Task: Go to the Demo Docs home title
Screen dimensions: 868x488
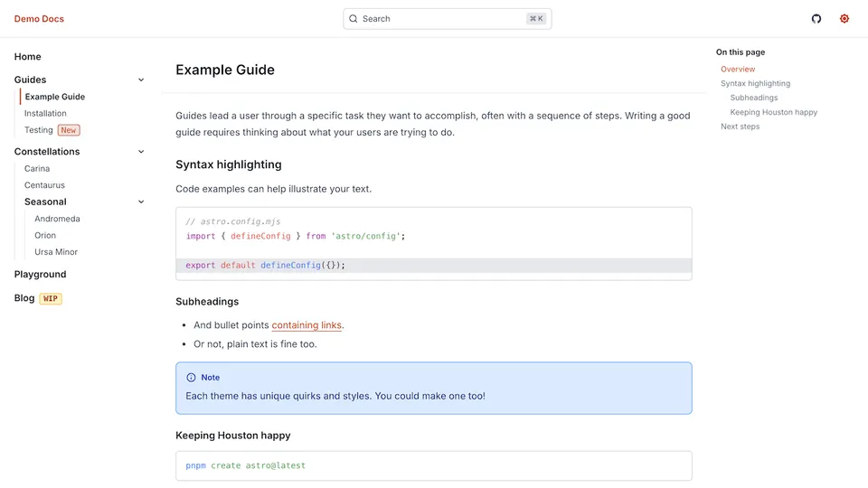Action: click(39, 19)
